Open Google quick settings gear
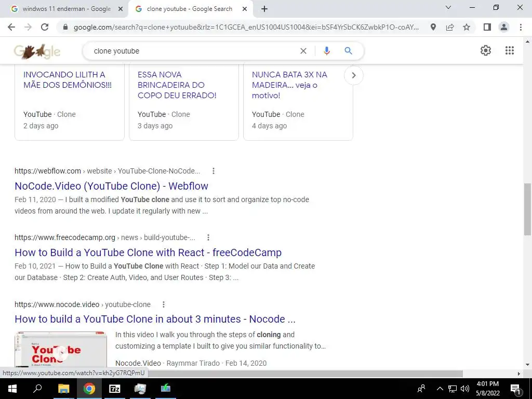Viewport: 532px width, 399px height. pyautogui.click(x=486, y=50)
